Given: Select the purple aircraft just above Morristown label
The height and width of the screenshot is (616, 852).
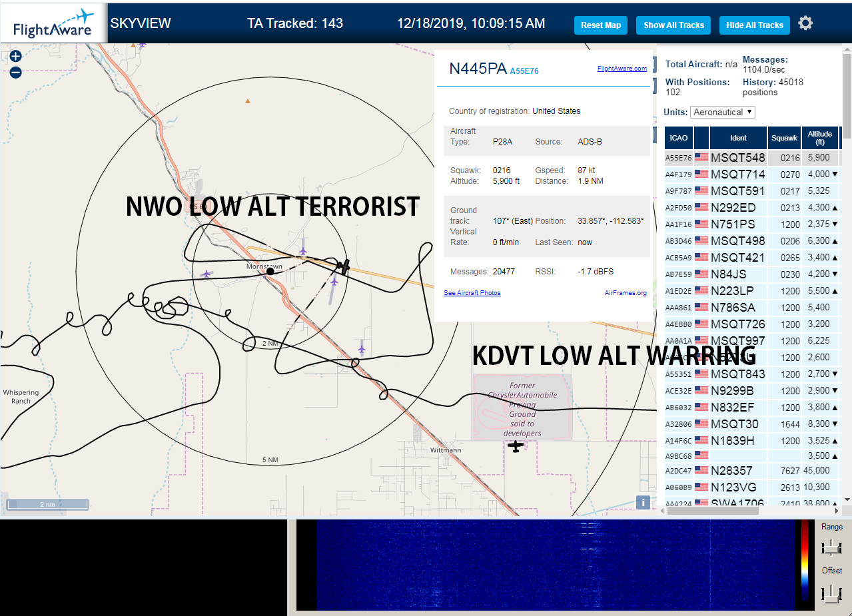Looking at the screenshot, I should click(x=303, y=251).
